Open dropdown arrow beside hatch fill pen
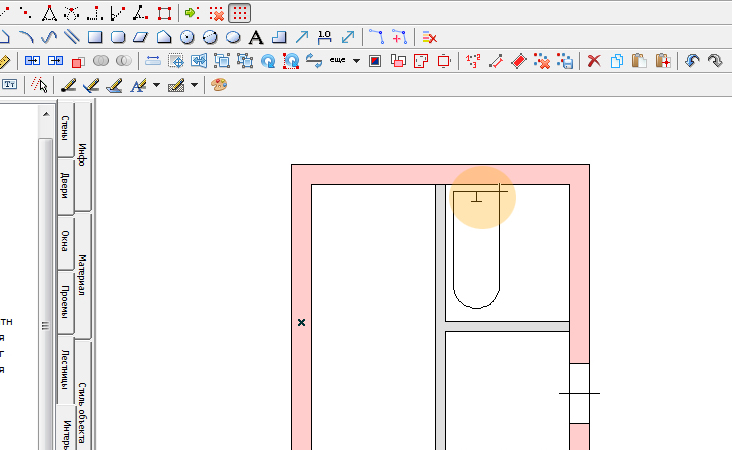 pyautogui.click(x=194, y=85)
